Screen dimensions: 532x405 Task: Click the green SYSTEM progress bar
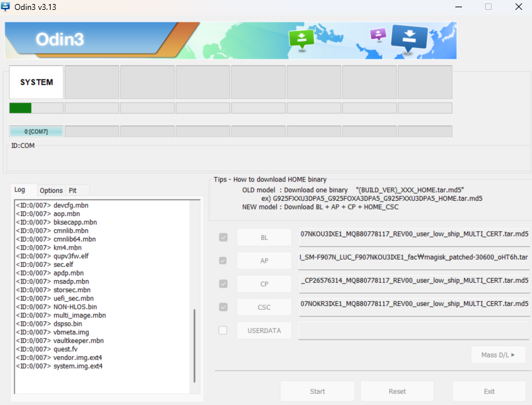pos(36,108)
